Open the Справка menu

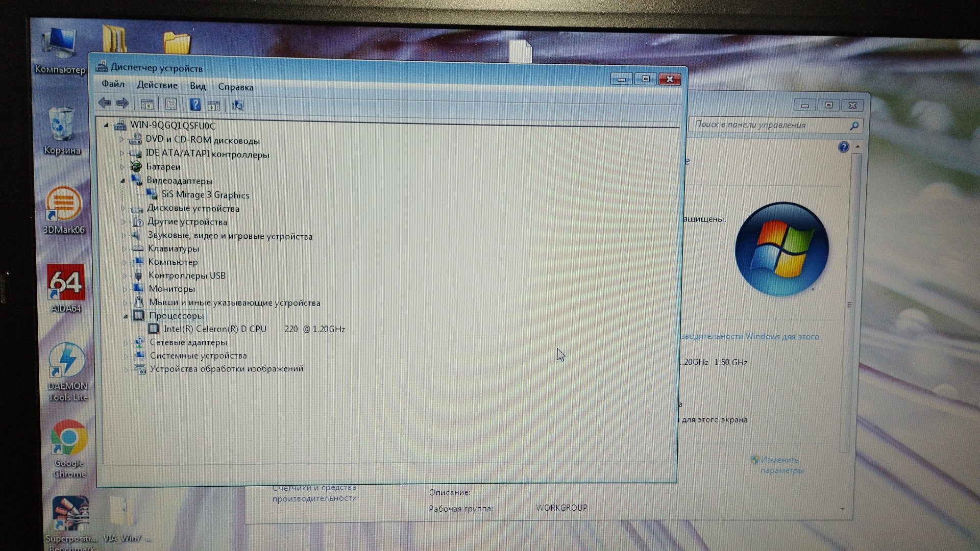click(235, 87)
